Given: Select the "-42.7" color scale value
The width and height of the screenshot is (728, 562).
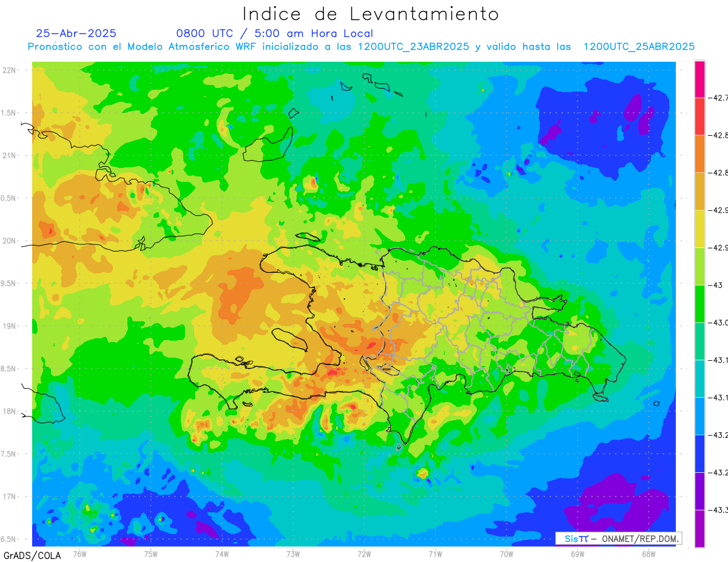Looking at the screenshot, I should (x=720, y=98).
